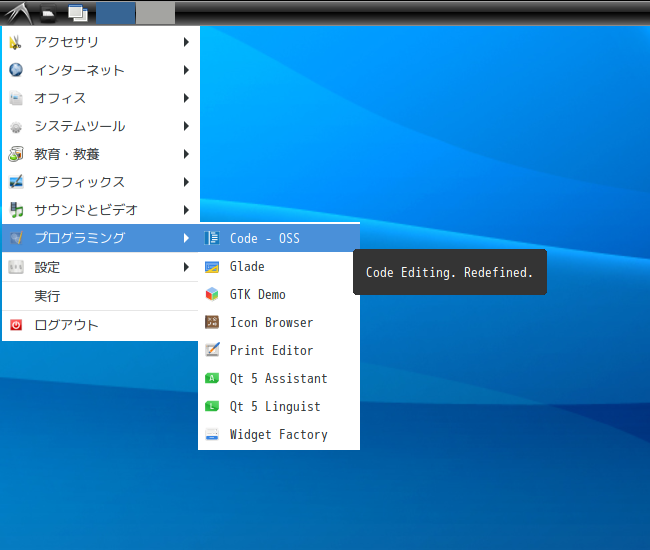Open Icon Browser from submenu
Image resolution: width=650 pixels, height=550 pixels.
[x=279, y=322]
